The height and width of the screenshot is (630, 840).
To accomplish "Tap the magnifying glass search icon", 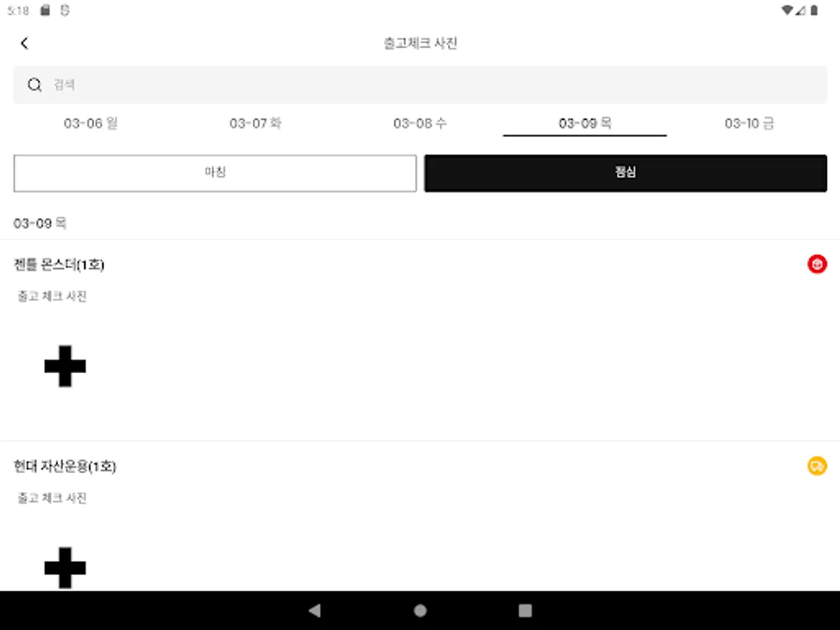I will [x=34, y=85].
